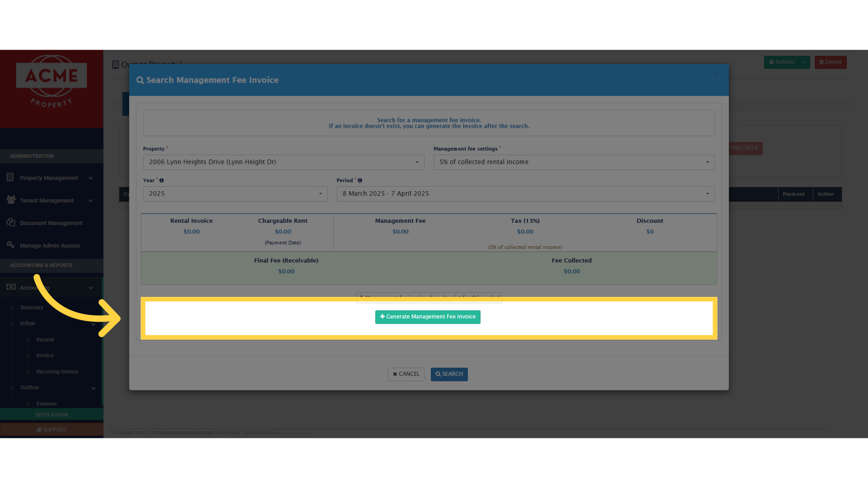Click Chargeable Rent $0.00 value
868x488 pixels.
pyautogui.click(x=283, y=232)
